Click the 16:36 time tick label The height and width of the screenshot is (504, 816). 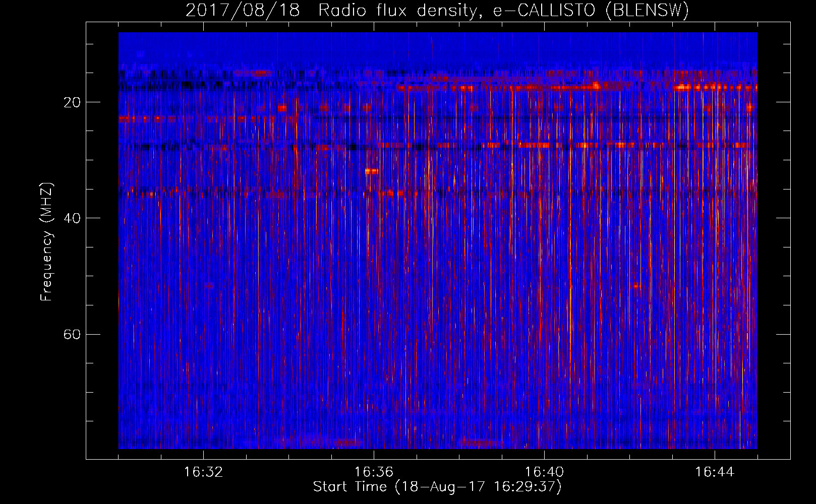click(x=374, y=472)
